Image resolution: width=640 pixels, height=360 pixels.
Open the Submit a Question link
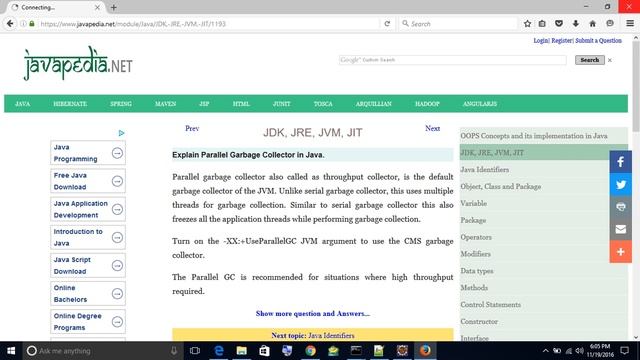pyautogui.click(x=598, y=40)
